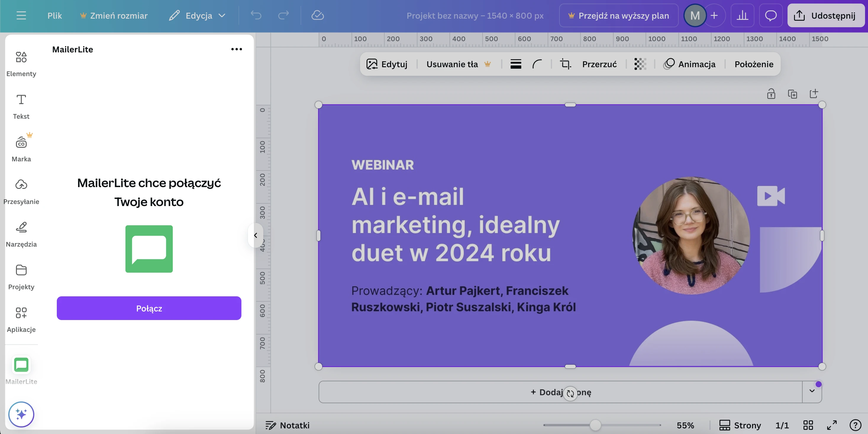
Task: Open the dropdown arrow beside Dodaj stronę
Action: click(812, 391)
